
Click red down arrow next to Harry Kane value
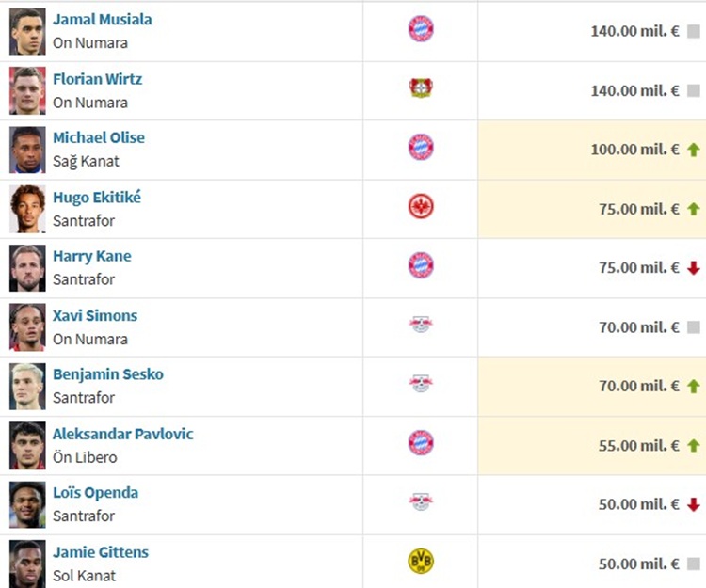[x=694, y=268]
